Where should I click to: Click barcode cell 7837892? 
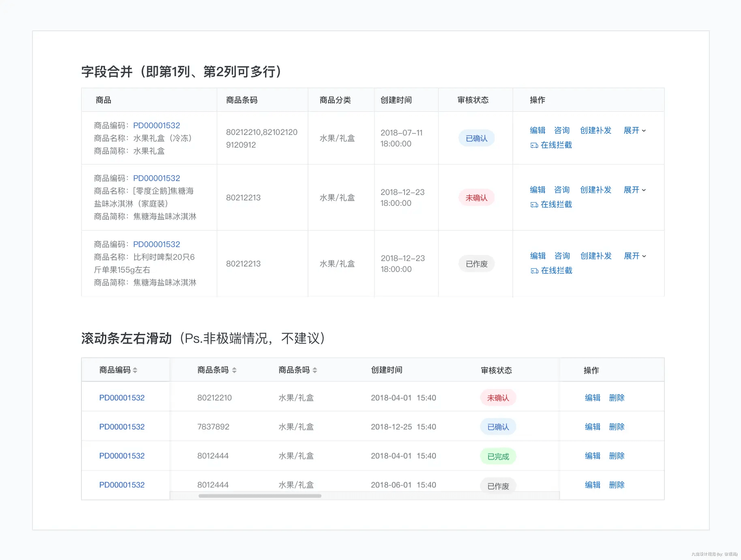(x=213, y=427)
